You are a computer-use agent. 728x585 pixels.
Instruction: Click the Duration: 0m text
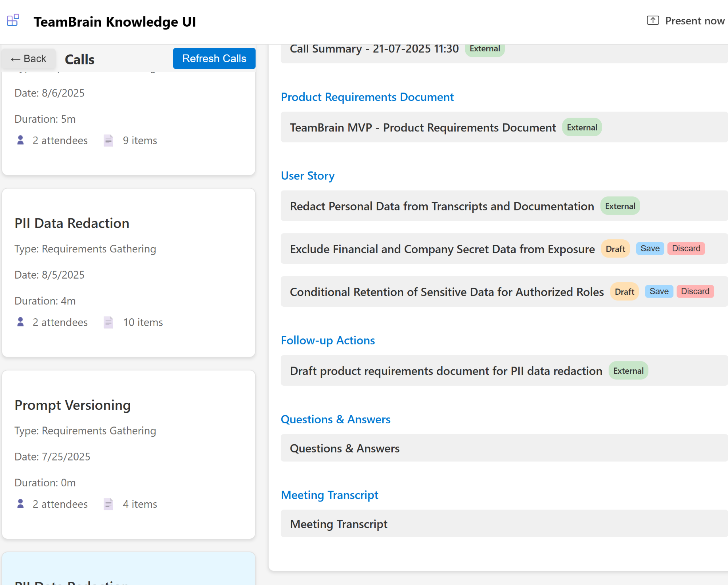coord(45,483)
